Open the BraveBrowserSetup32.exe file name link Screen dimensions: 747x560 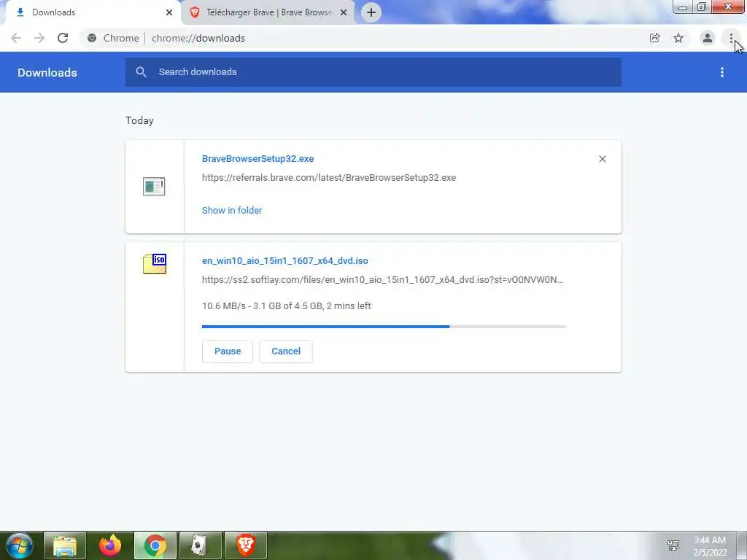point(258,158)
